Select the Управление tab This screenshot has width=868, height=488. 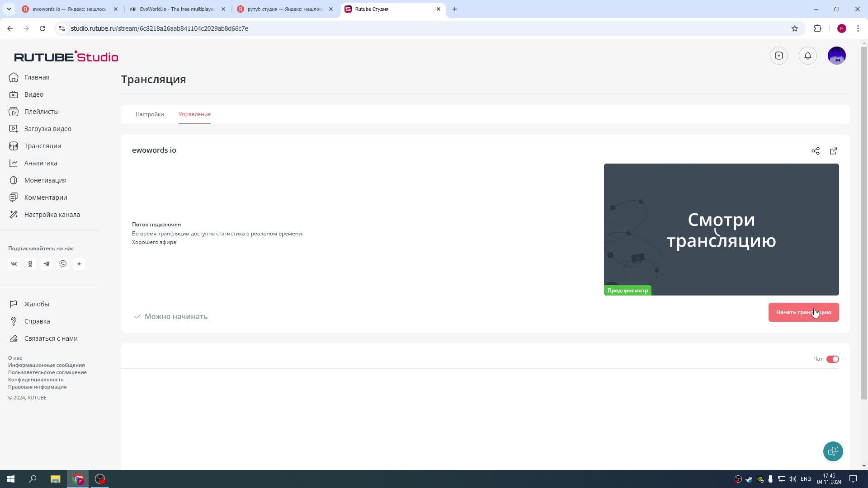pos(194,114)
